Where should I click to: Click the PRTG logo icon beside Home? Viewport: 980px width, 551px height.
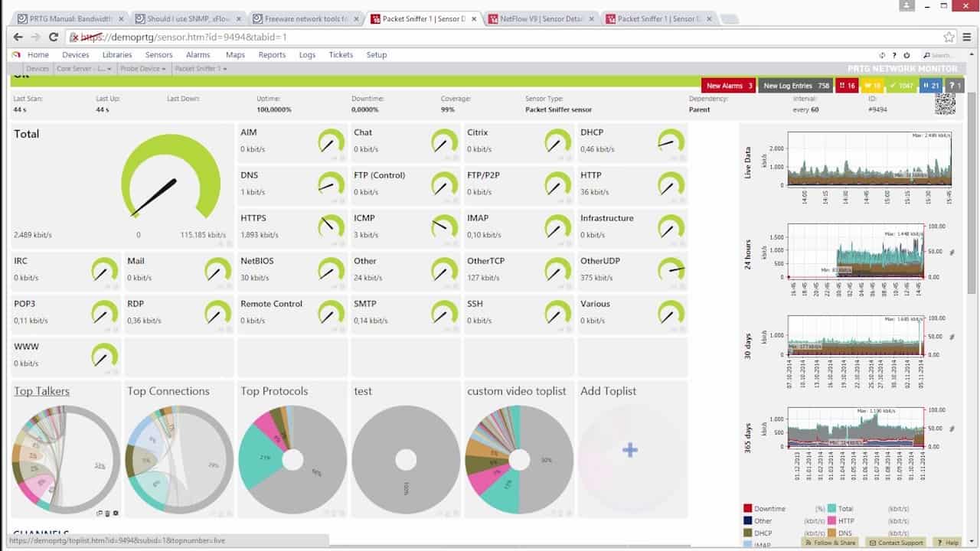tap(16, 54)
